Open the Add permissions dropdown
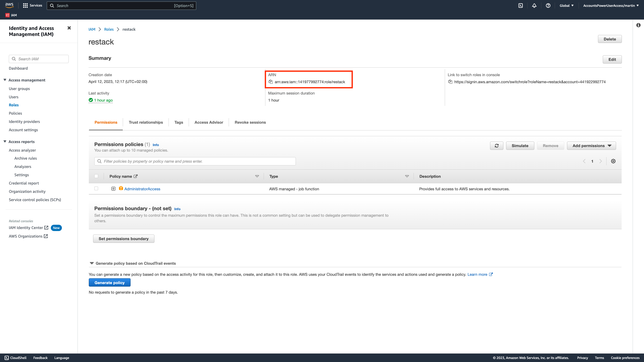 point(591,146)
